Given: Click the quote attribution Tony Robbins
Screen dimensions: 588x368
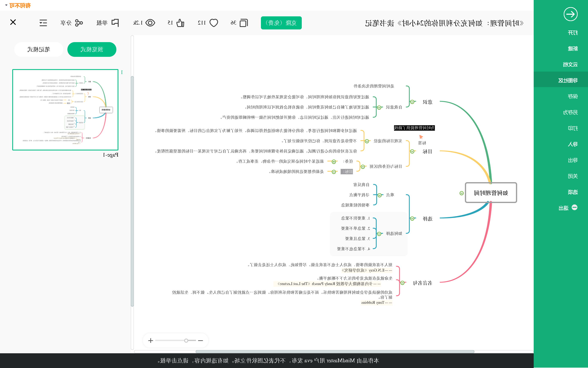Looking at the screenshot, I should pos(377,303).
